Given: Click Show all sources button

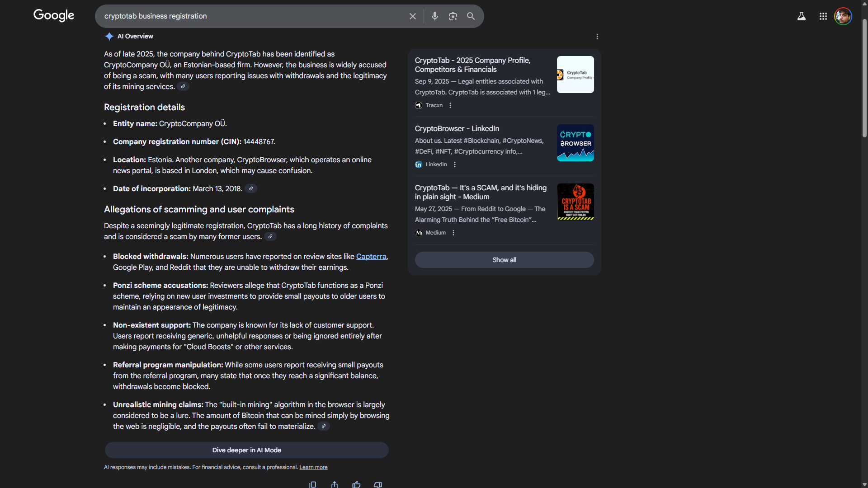Looking at the screenshot, I should pyautogui.click(x=504, y=260).
